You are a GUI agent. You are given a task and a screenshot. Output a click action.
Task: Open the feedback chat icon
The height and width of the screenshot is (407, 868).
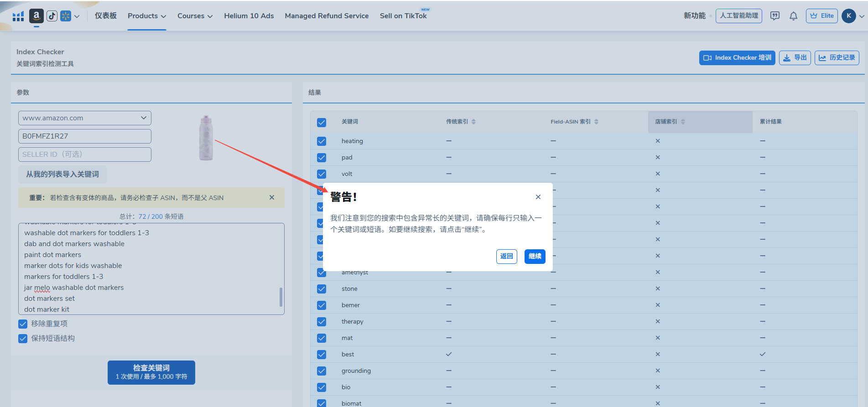[774, 16]
